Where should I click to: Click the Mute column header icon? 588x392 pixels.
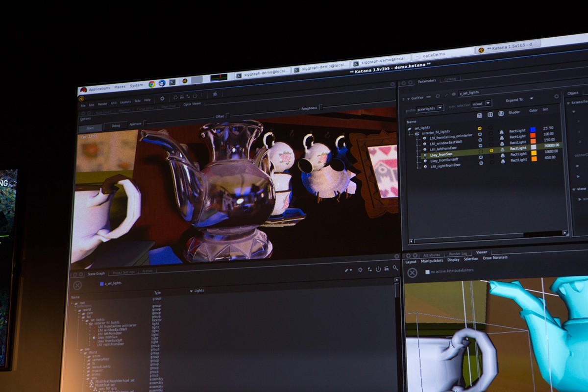pos(480,115)
